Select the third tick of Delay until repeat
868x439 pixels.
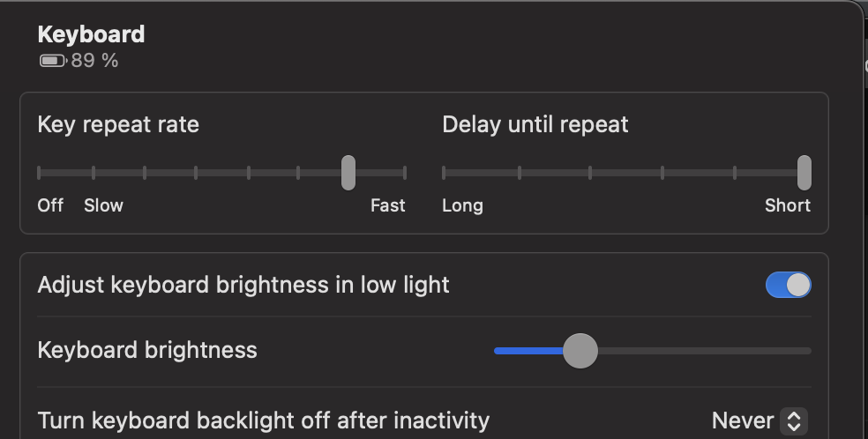coord(590,173)
